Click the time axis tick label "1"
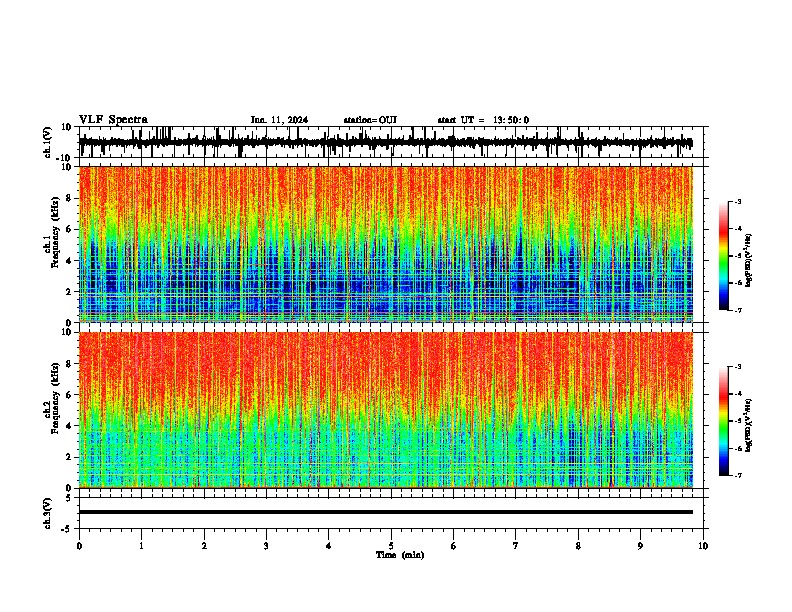Viewport: 792px width, 612px height. pos(142,546)
